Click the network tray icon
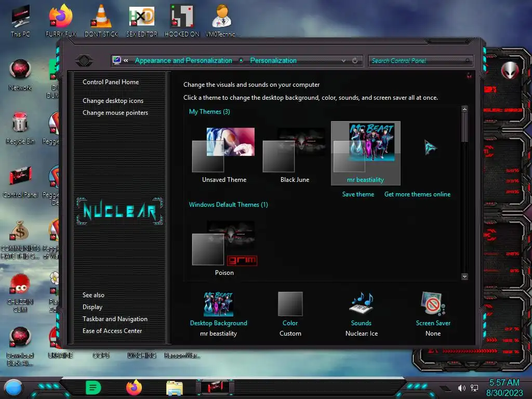 click(x=474, y=388)
